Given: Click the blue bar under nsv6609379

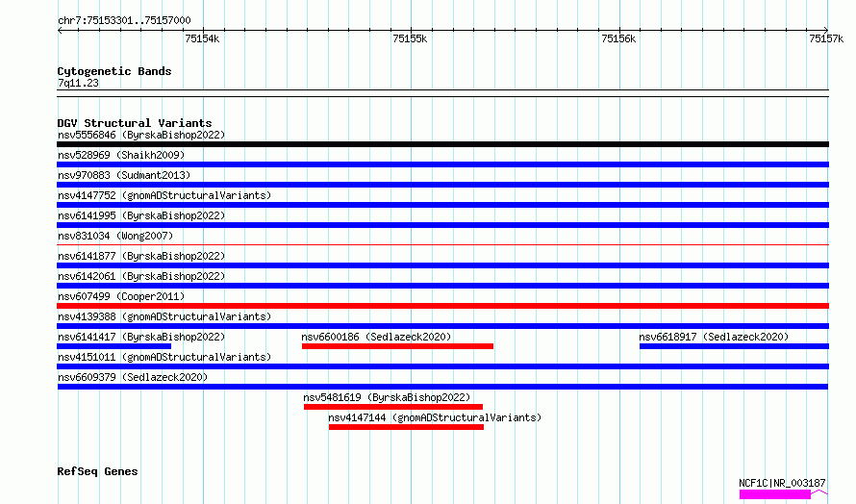Looking at the screenshot, I should (442, 387).
